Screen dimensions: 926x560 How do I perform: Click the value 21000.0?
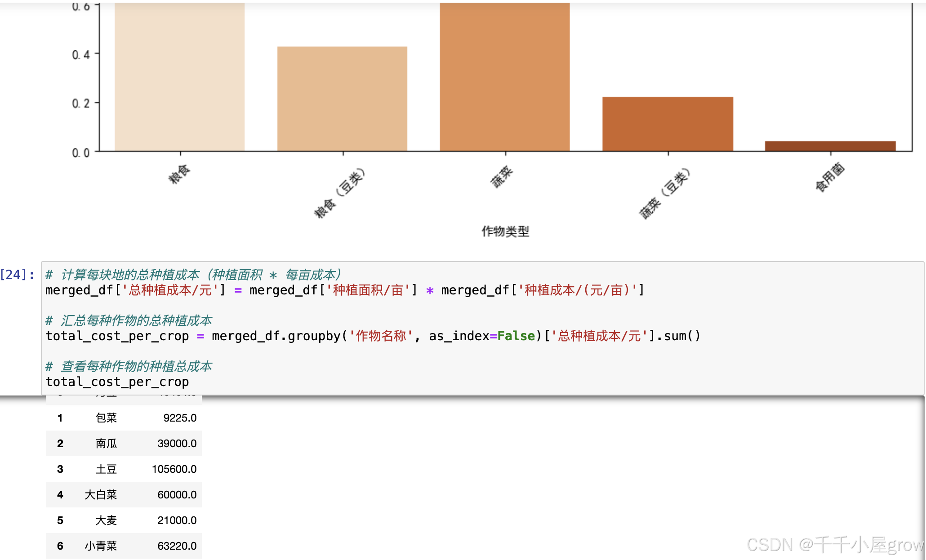tap(177, 520)
